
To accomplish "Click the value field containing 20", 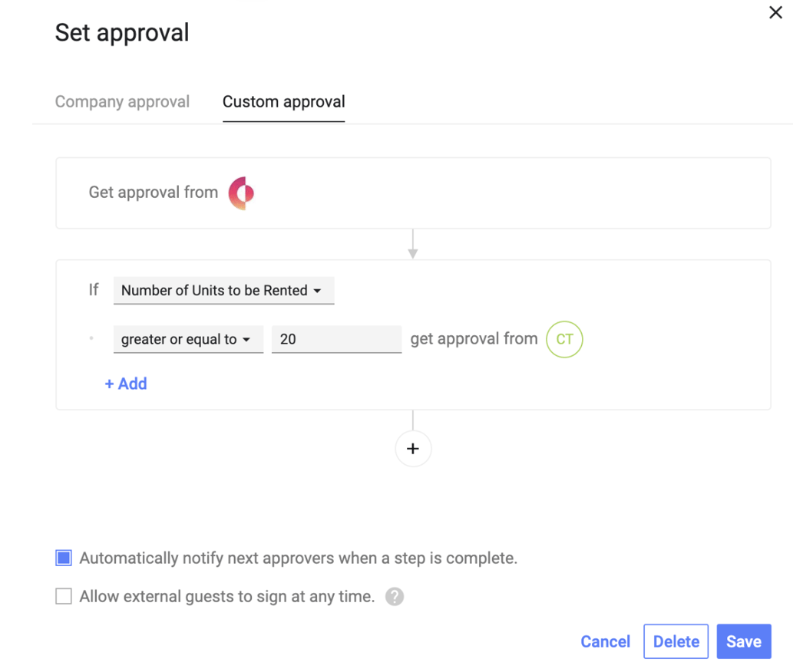I will (336, 338).
